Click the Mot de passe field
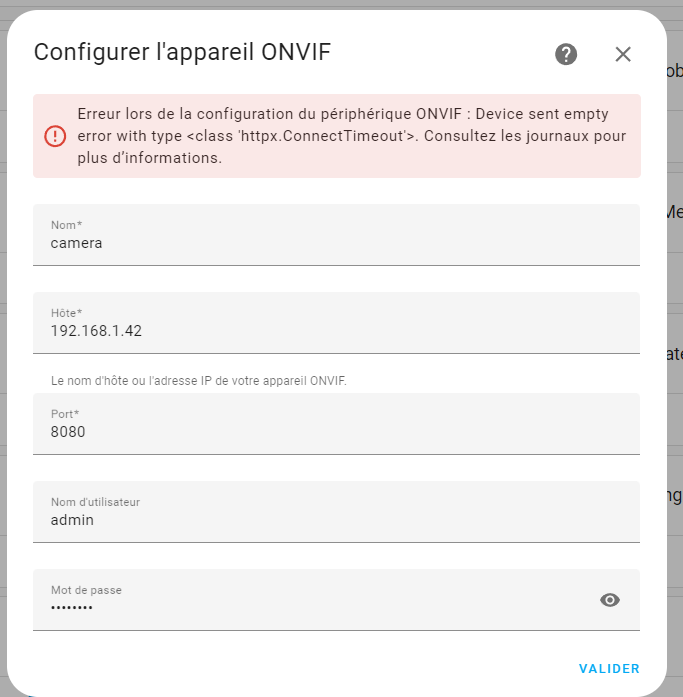Screen dimensions: 683x697 pyautogui.click(x=336, y=600)
